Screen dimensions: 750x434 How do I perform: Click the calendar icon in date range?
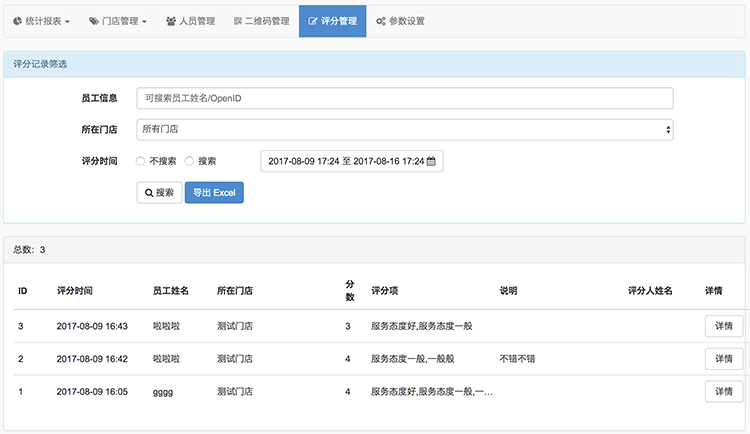tap(431, 161)
